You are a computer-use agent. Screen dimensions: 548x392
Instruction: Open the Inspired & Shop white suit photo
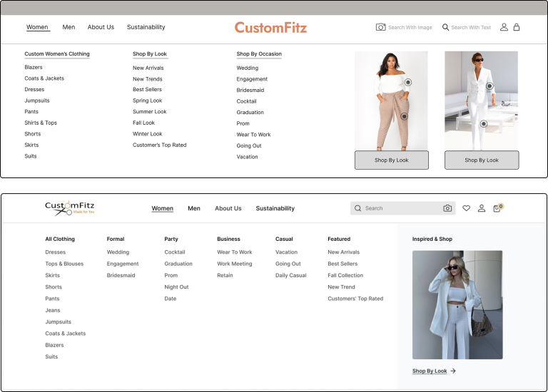pos(457,305)
